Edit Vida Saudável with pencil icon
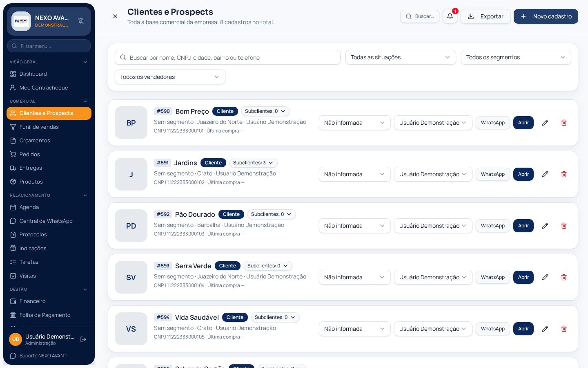This screenshot has width=588, height=368. point(545,329)
